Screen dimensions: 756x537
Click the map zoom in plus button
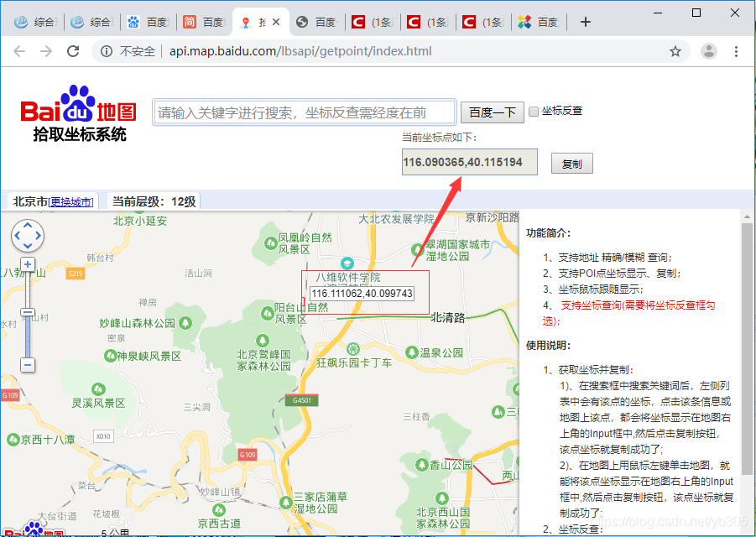[x=28, y=264]
